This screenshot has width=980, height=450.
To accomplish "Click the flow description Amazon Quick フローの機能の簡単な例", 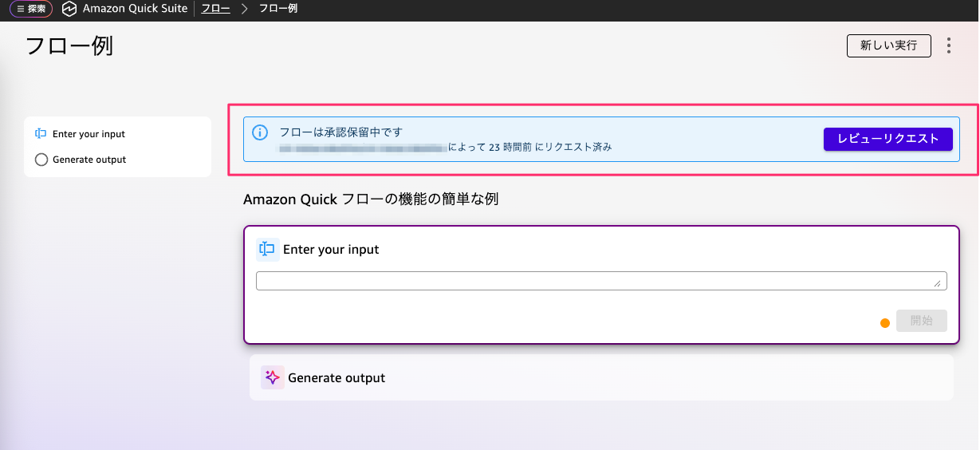I will pyautogui.click(x=371, y=199).
